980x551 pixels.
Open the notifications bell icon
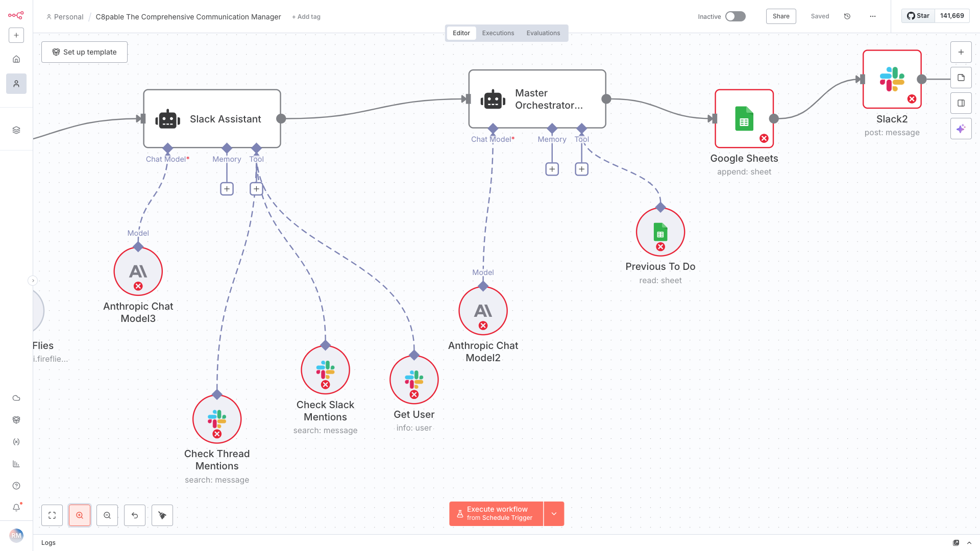[16, 508]
